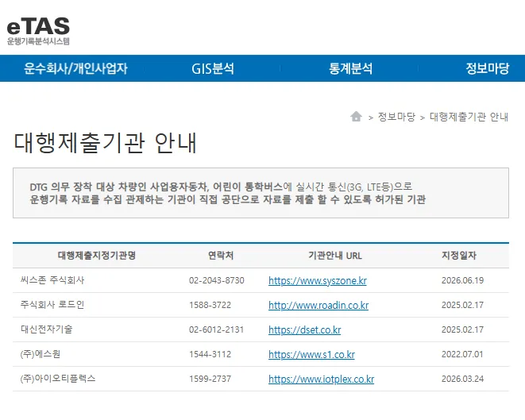Click the 대행제출기관 안내 page heading
The image size is (525, 420).
coord(105,143)
